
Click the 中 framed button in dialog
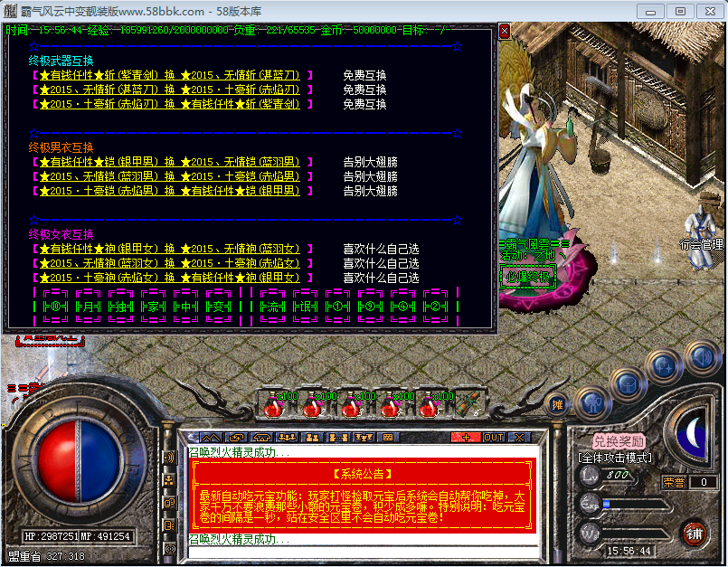185,306
